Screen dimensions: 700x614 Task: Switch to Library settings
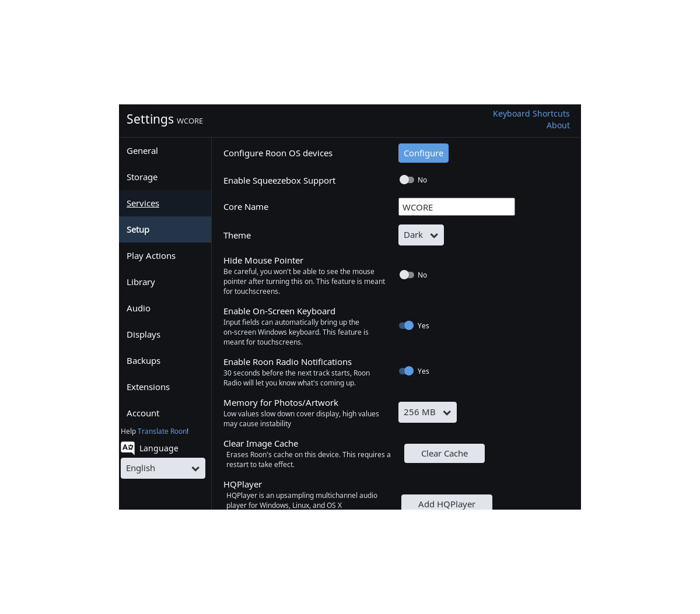[165, 282]
